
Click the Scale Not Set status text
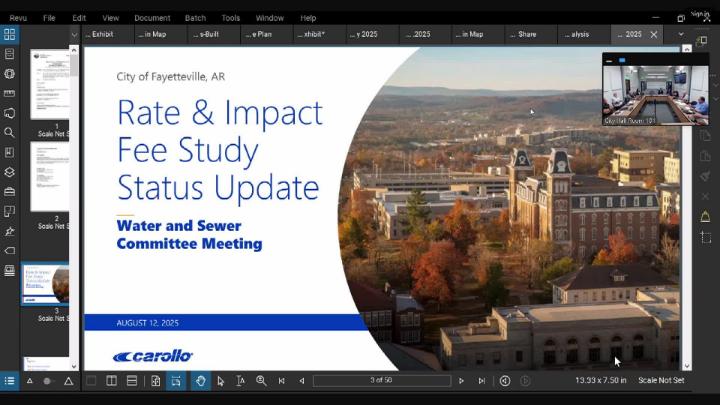(661, 380)
